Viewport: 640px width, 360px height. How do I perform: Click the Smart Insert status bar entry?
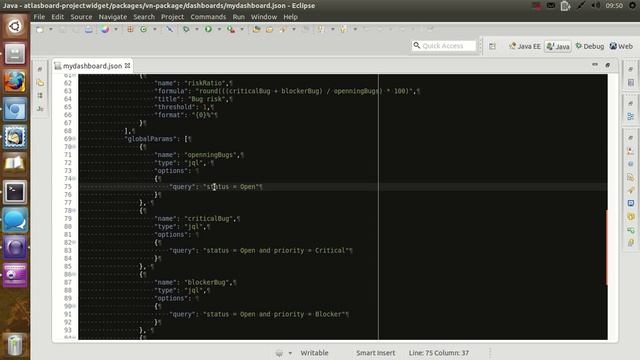coord(376,353)
